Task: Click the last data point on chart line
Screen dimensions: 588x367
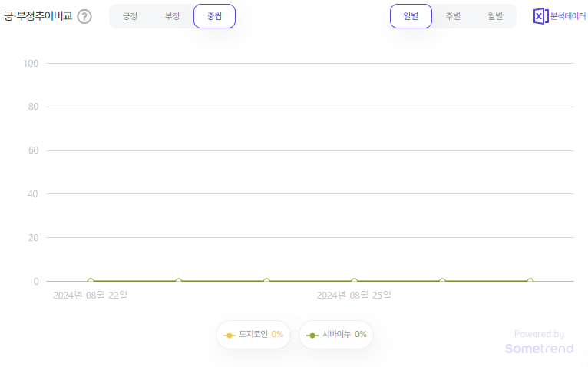Action: coord(530,281)
